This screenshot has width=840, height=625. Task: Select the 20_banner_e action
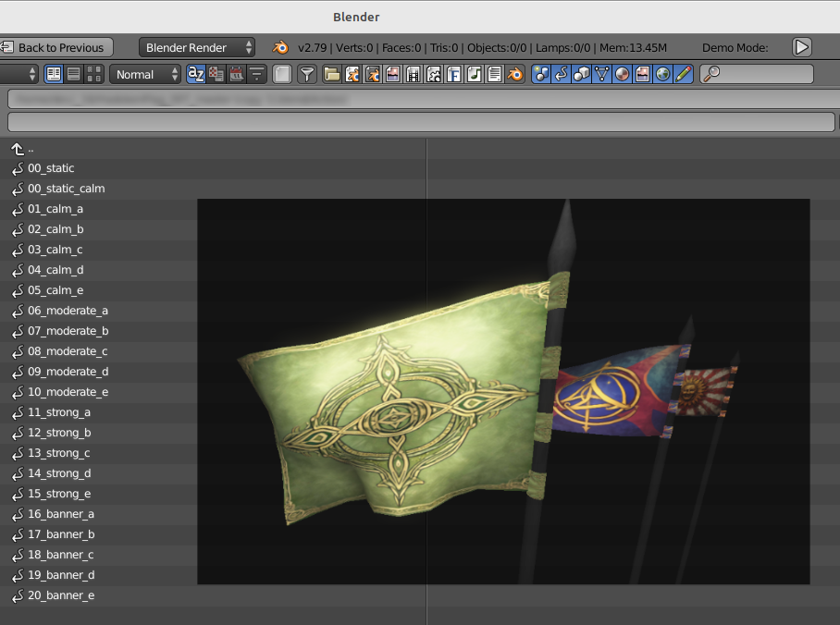pos(61,595)
